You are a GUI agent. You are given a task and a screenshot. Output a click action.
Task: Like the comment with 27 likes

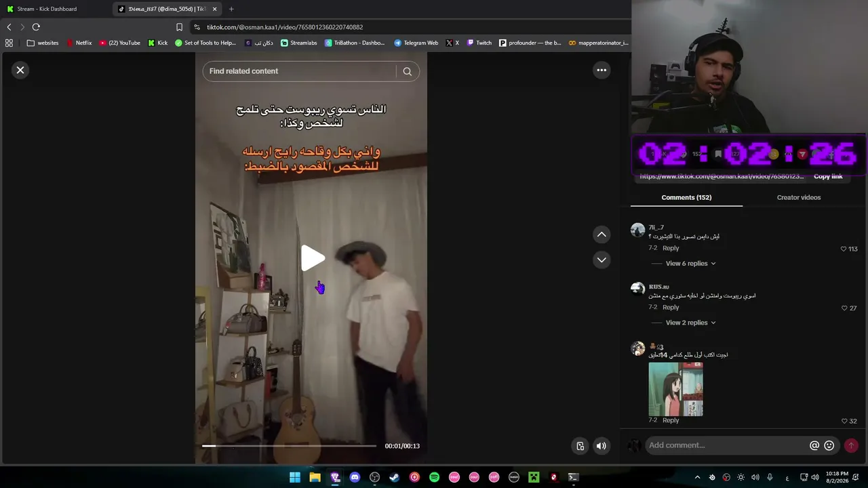point(844,308)
